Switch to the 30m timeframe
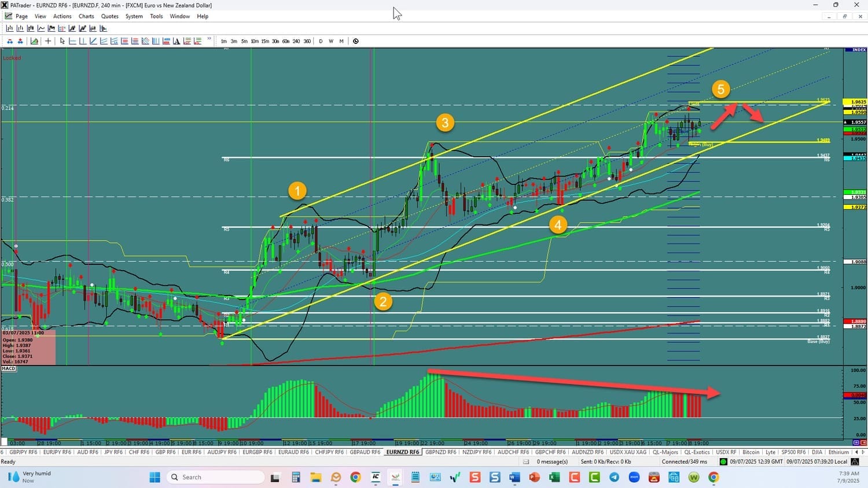 [x=275, y=41]
